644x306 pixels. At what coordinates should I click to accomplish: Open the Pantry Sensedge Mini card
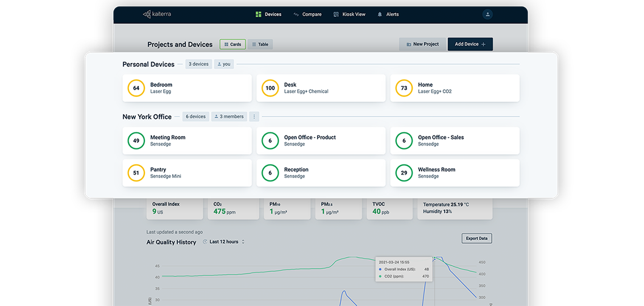(x=187, y=173)
